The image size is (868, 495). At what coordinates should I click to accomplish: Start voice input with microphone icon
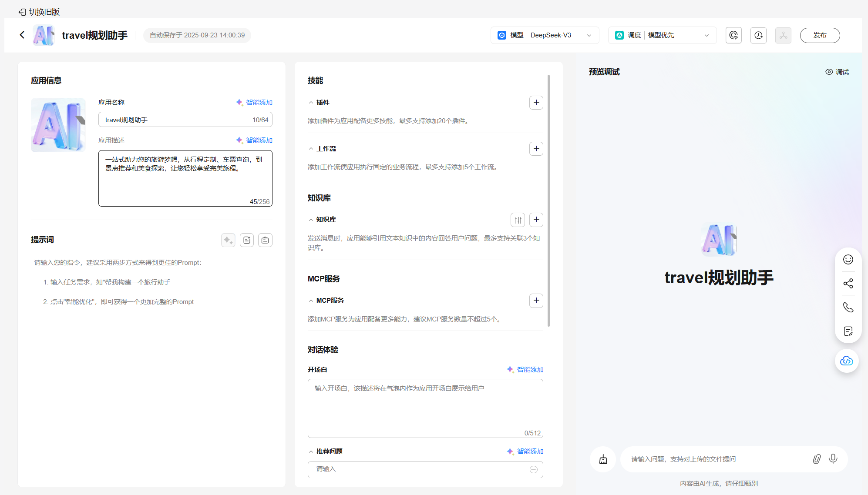833,459
